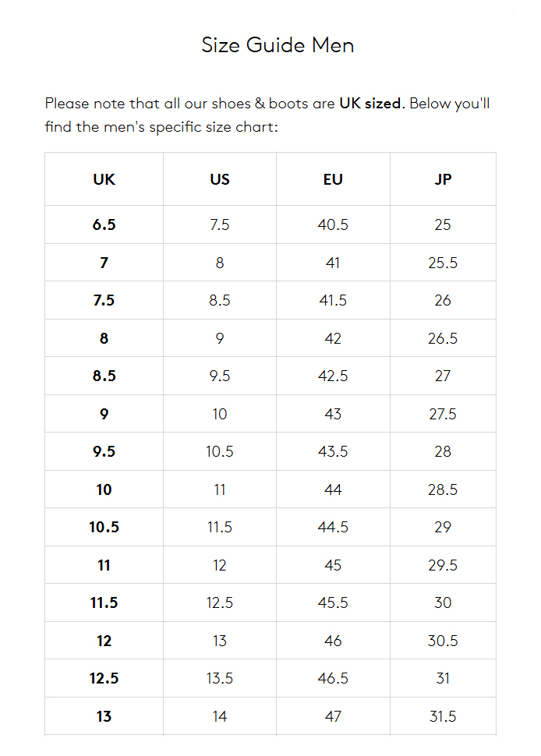Image resolution: width=541 pixels, height=756 pixels.
Task: Click UK size 6.5 cell
Action: point(104,224)
